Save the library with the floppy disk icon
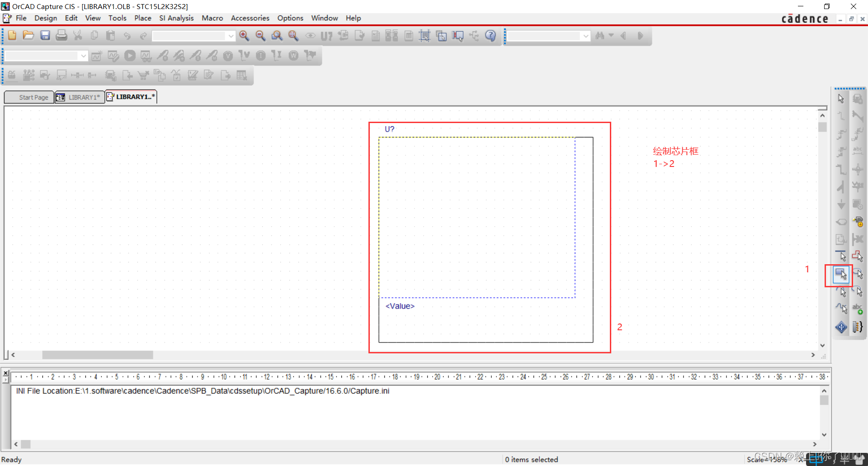The width and height of the screenshot is (868, 466). 45,35
